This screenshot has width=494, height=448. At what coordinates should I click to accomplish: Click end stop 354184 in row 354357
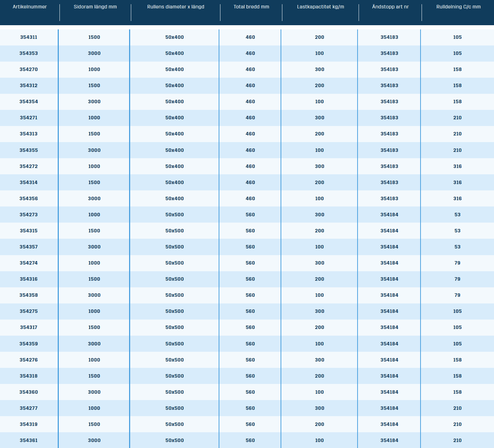[x=389, y=247]
